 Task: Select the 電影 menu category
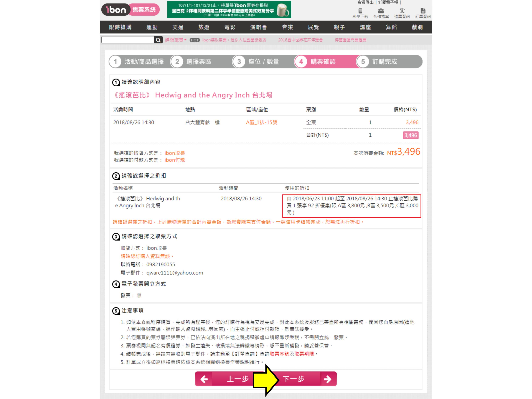tap(230, 27)
